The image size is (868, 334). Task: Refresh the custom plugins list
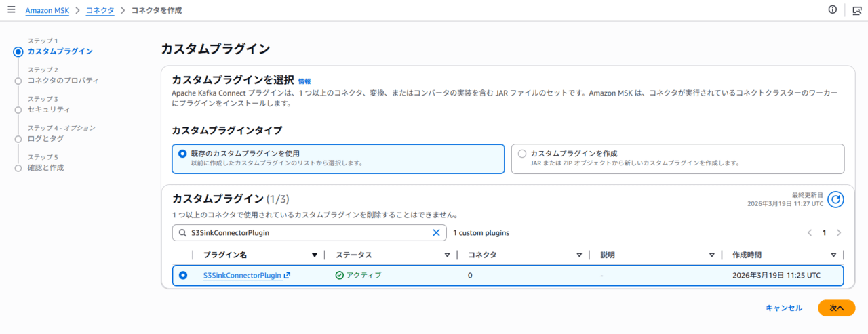[836, 199]
